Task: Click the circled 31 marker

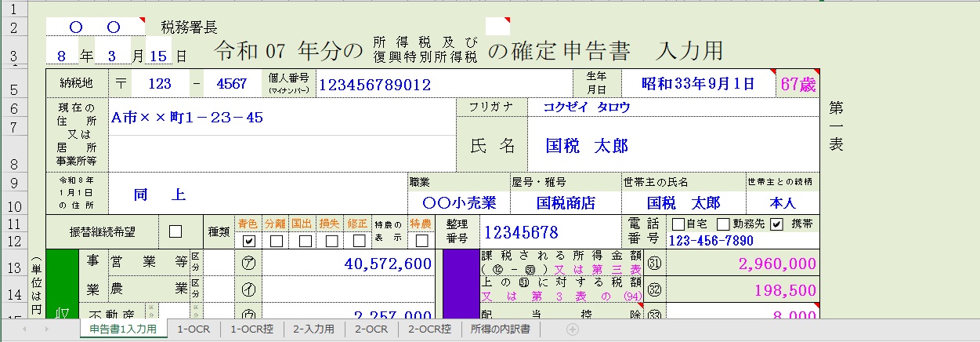Action: pos(654,264)
